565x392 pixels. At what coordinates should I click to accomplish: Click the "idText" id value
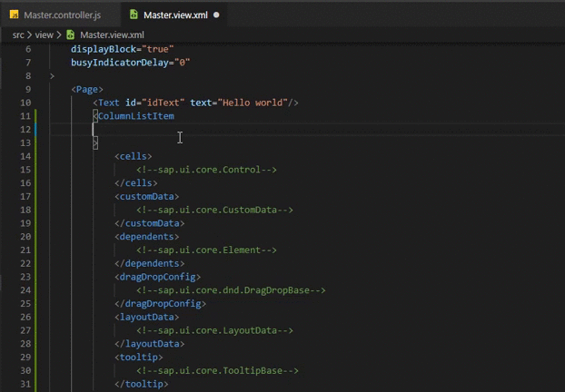click(x=164, y=103)
